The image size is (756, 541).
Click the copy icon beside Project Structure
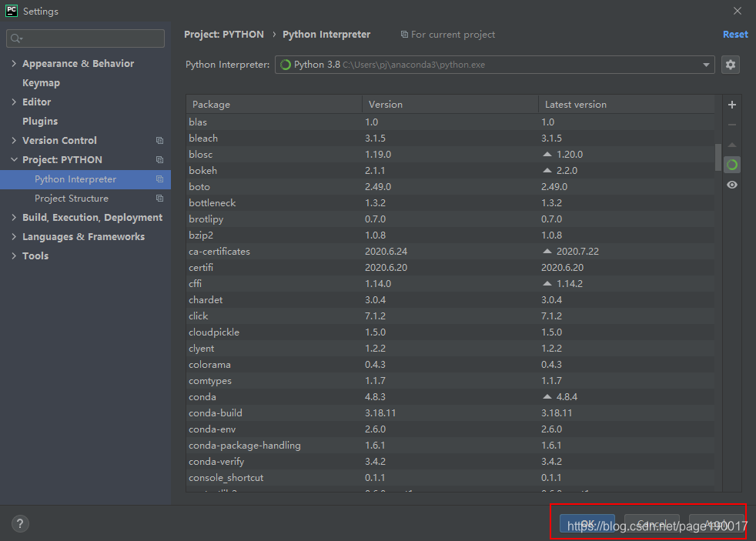[159, 199]
